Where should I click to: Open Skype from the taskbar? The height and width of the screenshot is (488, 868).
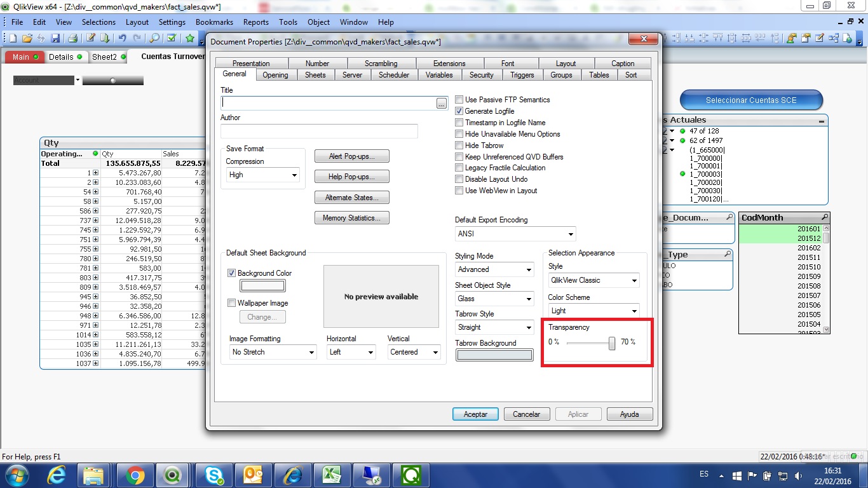(214, 475)
